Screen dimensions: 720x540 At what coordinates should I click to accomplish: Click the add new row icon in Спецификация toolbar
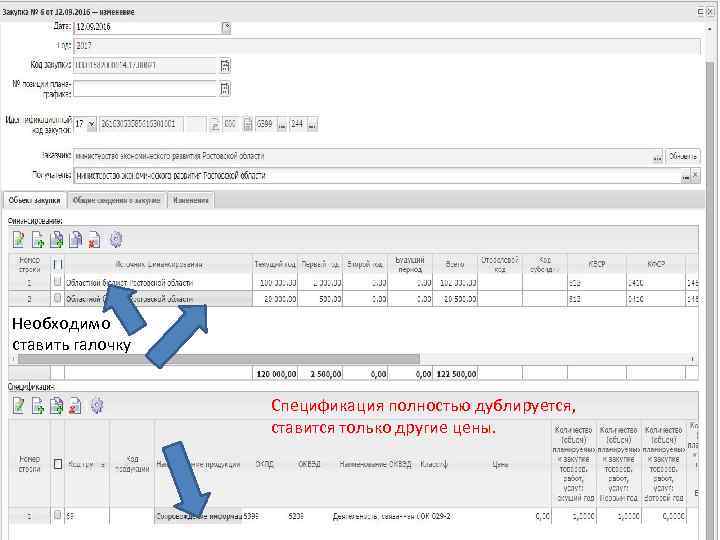[38, 406]
